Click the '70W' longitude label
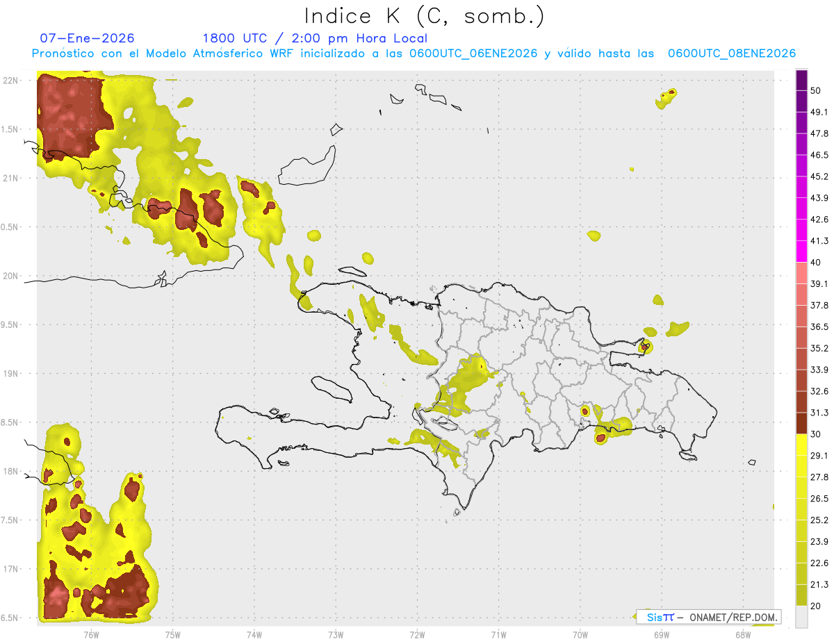The image size is (834, 644). pyautogui.click(x=580, y=635)
